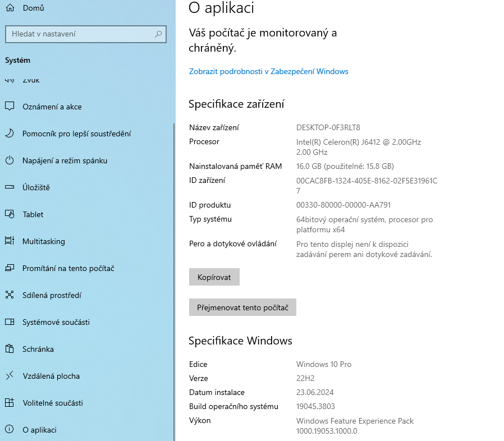Open Zobrazit podrobnosti v Zabezpečení Windows link
The height and width of the screenshot is (441, 504).
[268, 71]
